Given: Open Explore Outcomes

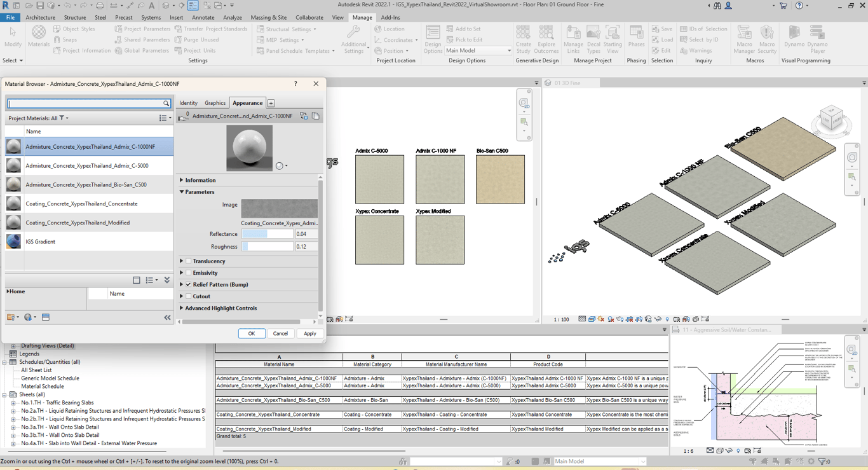Looking at the screenshot, I should 546,39.
